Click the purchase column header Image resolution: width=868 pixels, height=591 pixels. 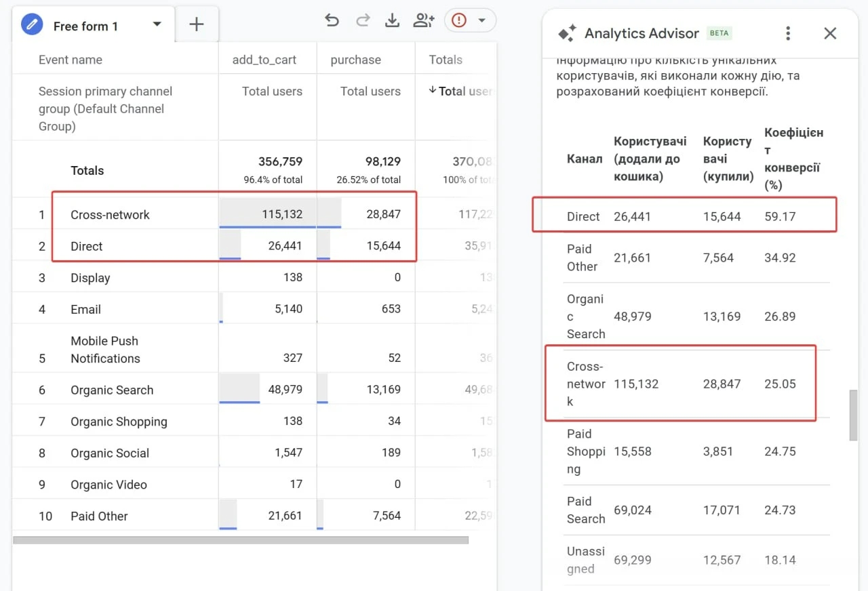pyautogui.click(x=355, y=60)
